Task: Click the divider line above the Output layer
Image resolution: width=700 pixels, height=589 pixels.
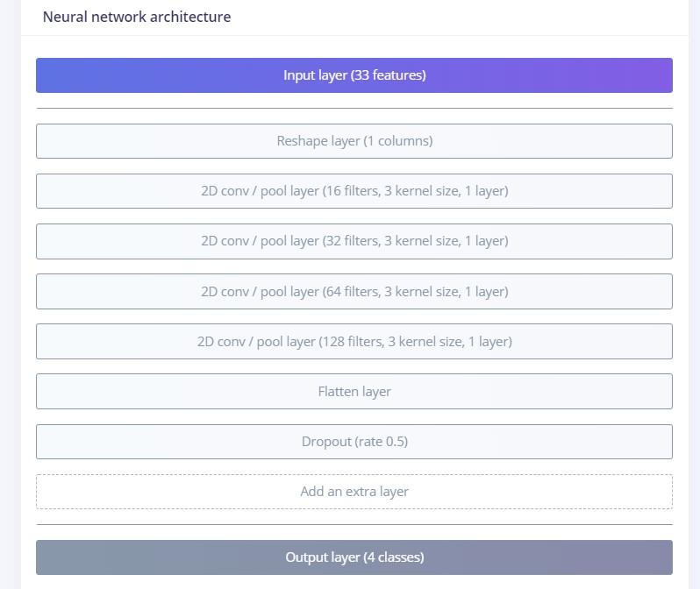Action: pyautogui.click(x=354, y=525)
